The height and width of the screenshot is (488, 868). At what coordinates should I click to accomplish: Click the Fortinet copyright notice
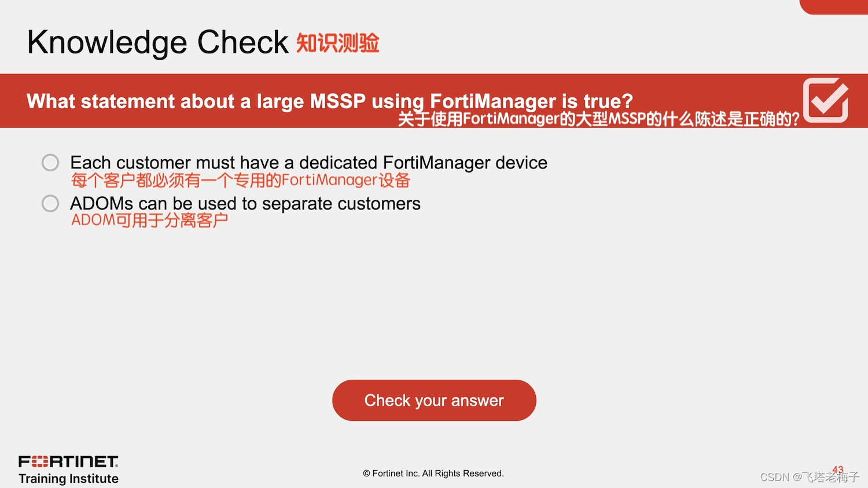(433, 474)
